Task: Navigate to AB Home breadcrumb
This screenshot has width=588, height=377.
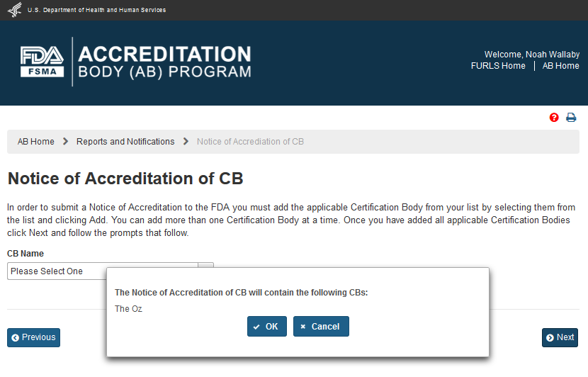Action: [x=36, y=142]
